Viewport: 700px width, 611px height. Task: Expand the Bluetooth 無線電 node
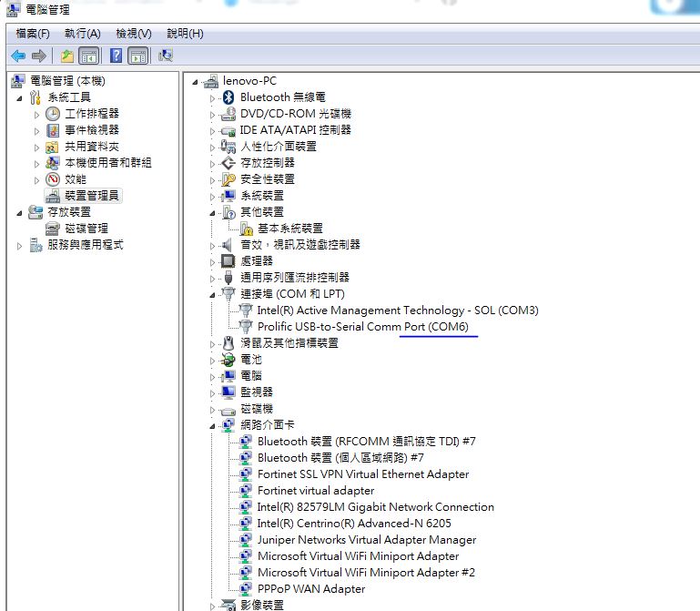tap(212, 98)
